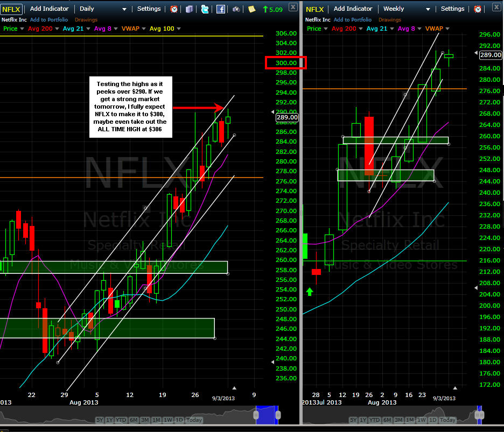Click the 289.00 price label on Weekly axis

point(490,55)
